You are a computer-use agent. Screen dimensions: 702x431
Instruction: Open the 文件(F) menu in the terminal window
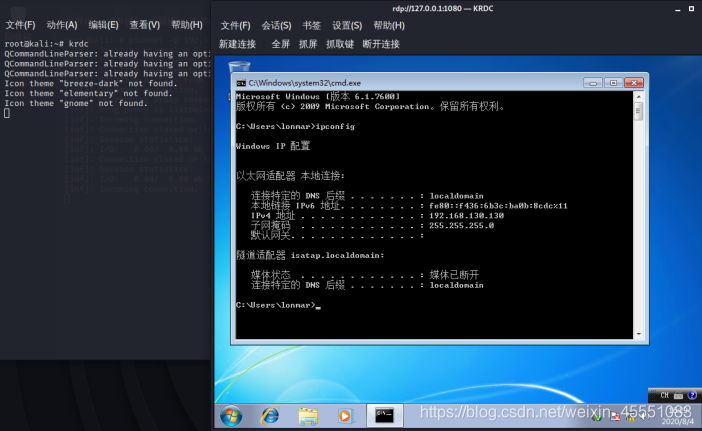pyautogui.click(x=20, y=25)
